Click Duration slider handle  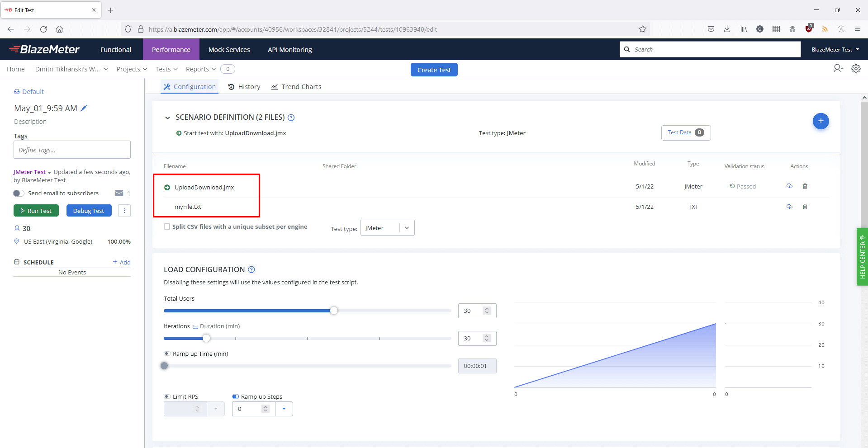tap(206, 338)
